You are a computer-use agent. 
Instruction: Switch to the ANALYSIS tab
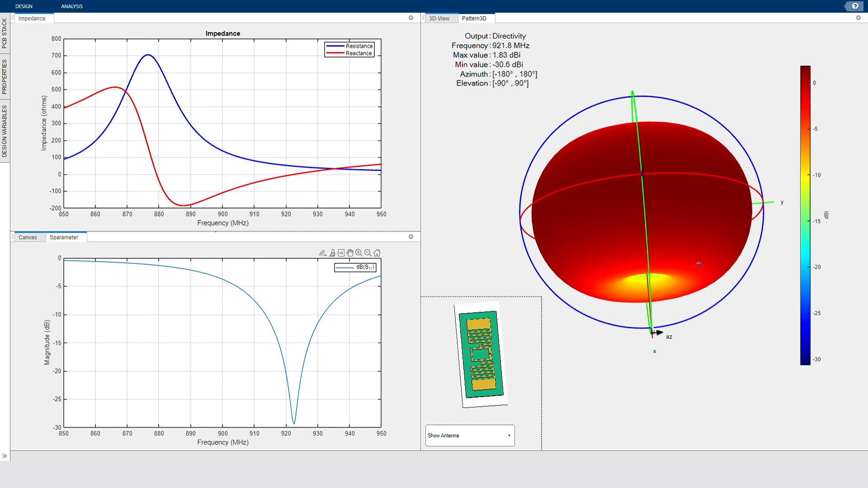tap(72, 6)
